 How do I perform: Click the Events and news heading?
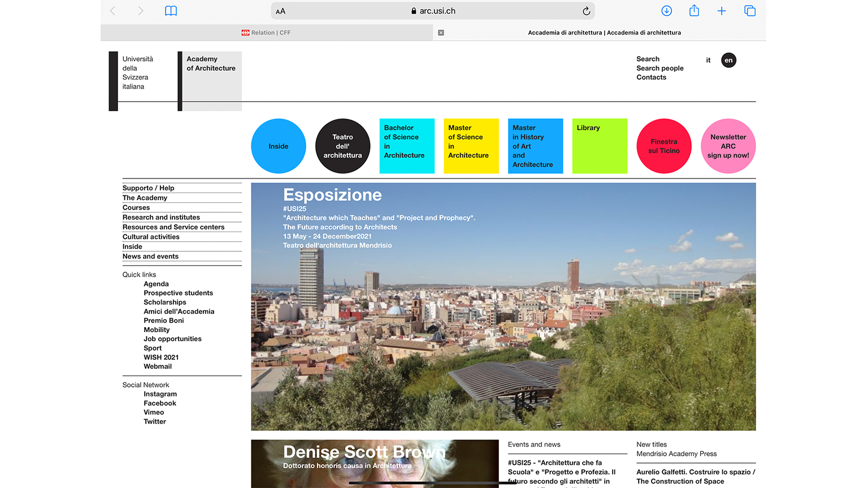point(534,445)
